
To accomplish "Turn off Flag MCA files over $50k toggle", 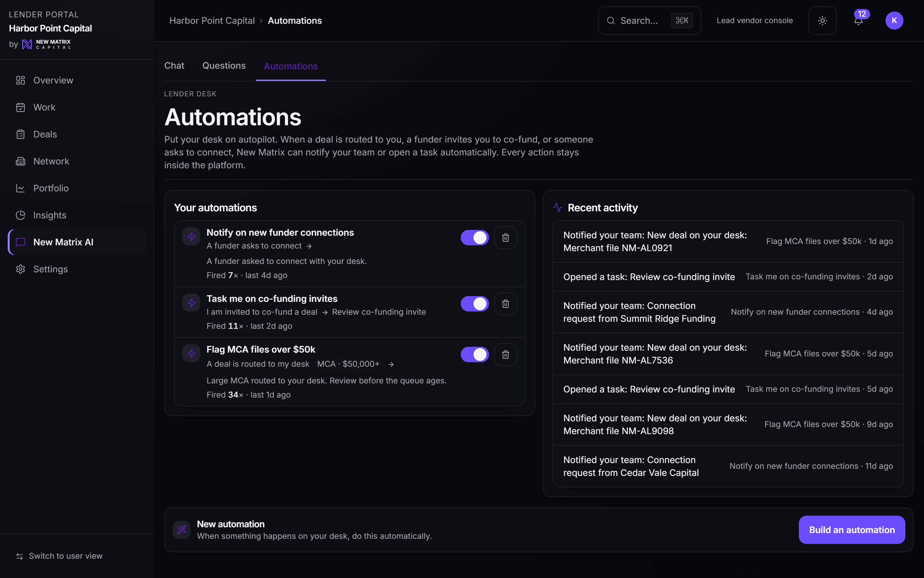I will click(475, 355).
